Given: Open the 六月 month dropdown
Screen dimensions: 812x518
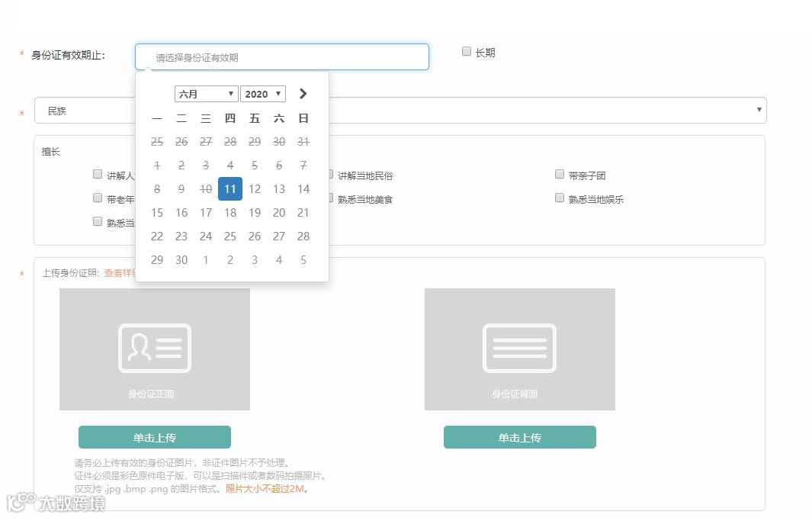Looking at the screenshot, I should coord(206,94).
